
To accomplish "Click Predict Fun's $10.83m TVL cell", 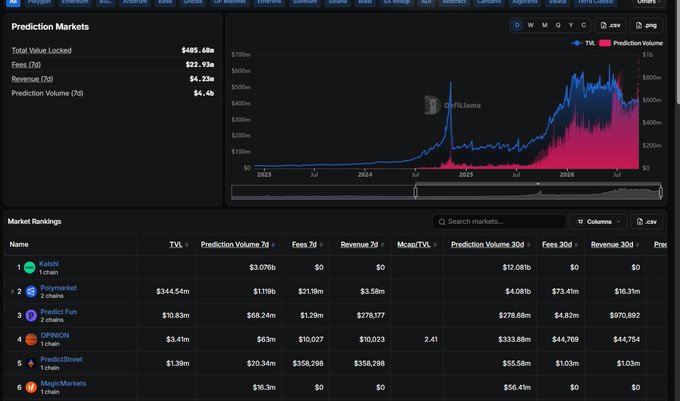I will (176, 315).
